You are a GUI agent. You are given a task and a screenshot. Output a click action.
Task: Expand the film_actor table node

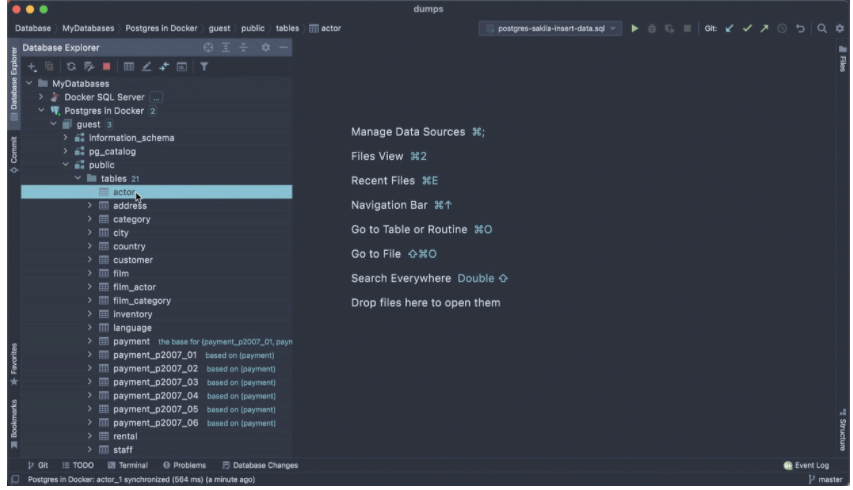(x=89, y=287)
